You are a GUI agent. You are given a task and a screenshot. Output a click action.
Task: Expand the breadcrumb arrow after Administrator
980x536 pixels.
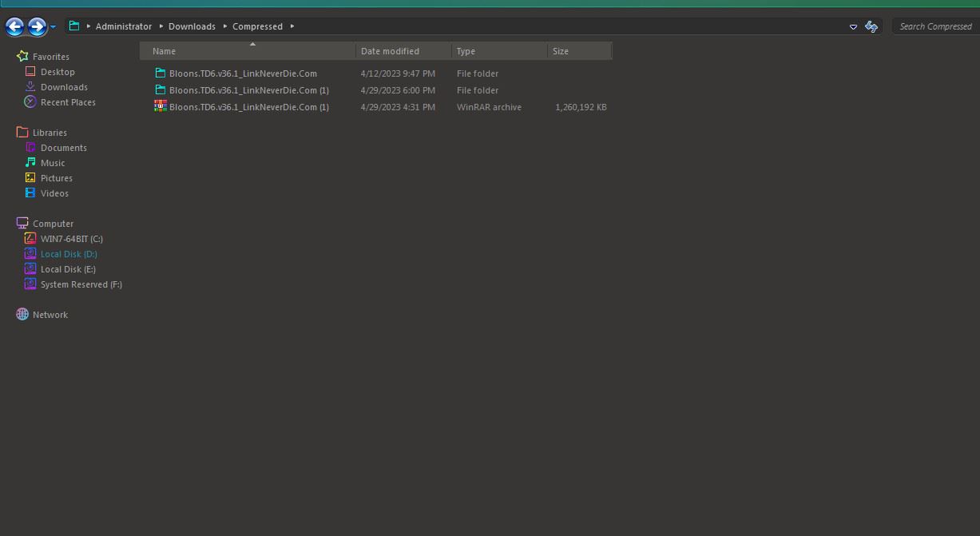(161, 26)
